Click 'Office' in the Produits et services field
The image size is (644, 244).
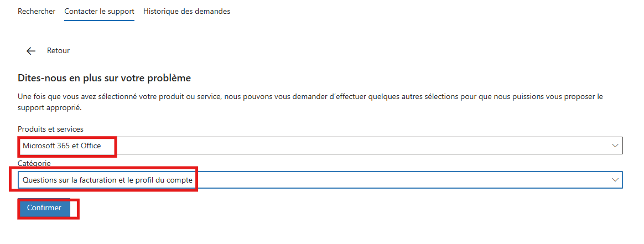point(91,146)
